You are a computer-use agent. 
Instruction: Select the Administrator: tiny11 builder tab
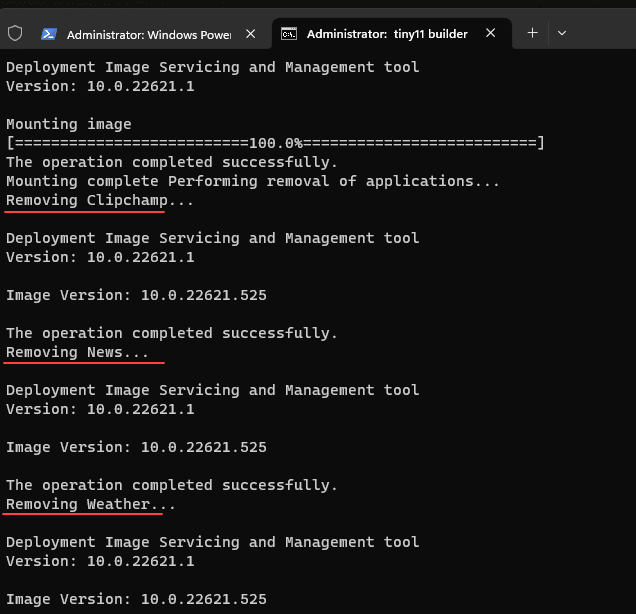point(386,34)
